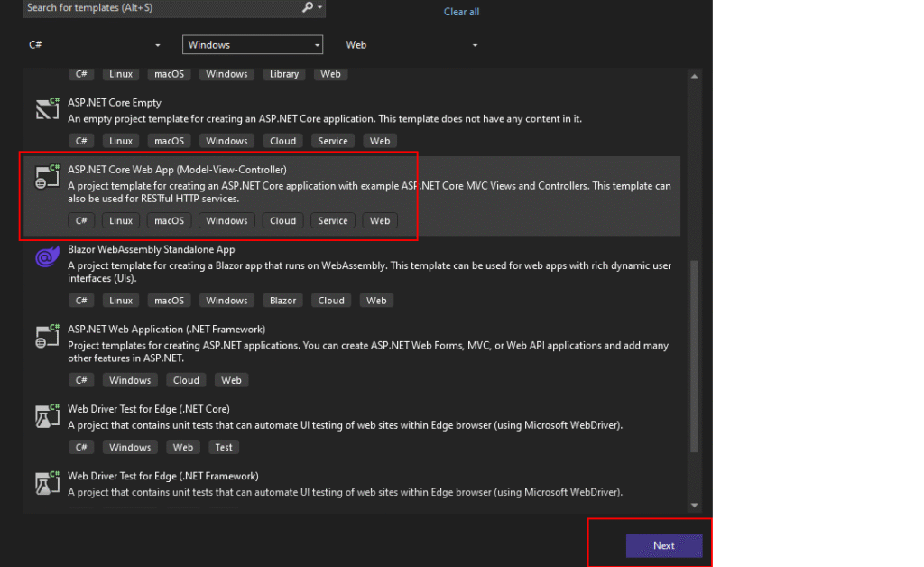Image resolution: width=924 pixels, height=567 pixels.
Task: Select the ASP.NET Core Empty template title
Action: pyautogui.click(x=115, y=103)
